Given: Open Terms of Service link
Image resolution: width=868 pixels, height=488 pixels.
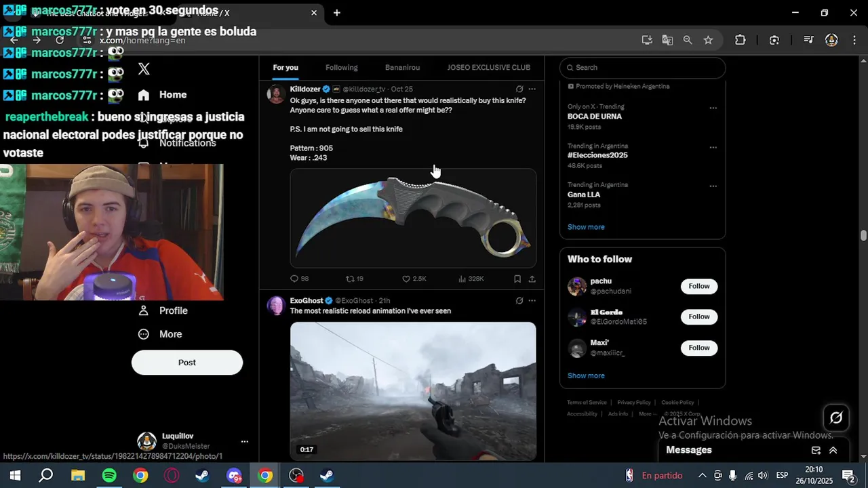Looking at the screenshot, I should tap(587, 403).
